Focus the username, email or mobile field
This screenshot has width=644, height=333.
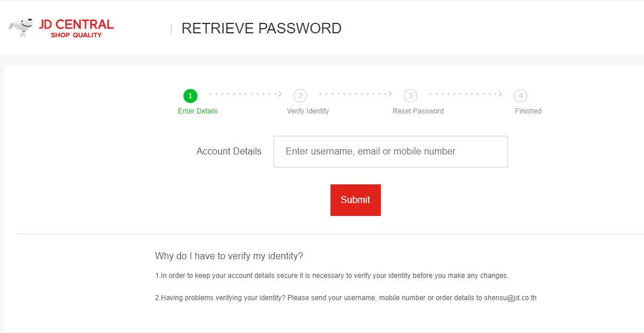391,152
